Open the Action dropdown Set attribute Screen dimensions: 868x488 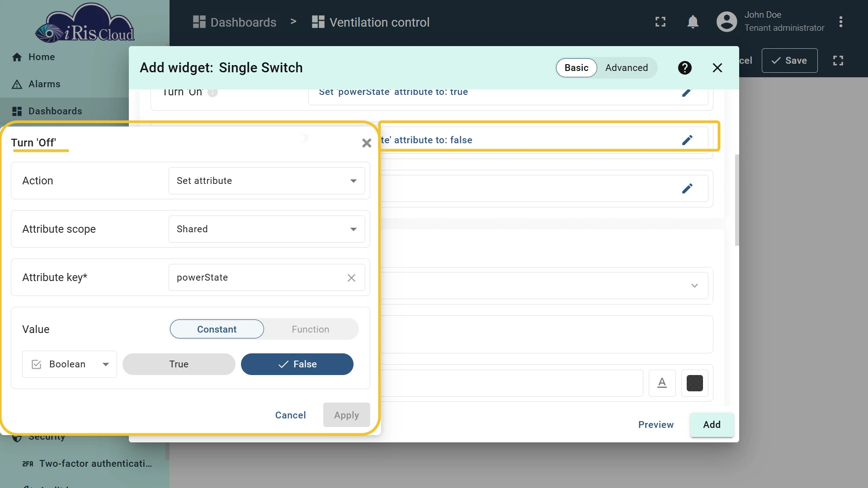(267, 181)
